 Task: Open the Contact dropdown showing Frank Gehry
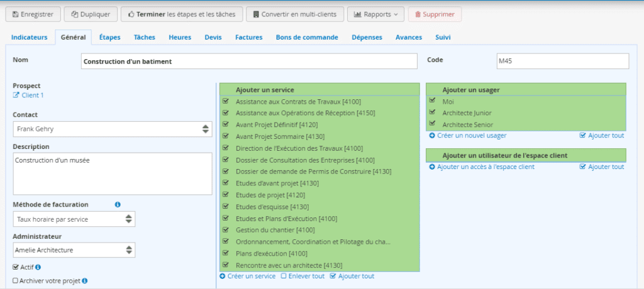pyautogui.click(x=113, y=129)
